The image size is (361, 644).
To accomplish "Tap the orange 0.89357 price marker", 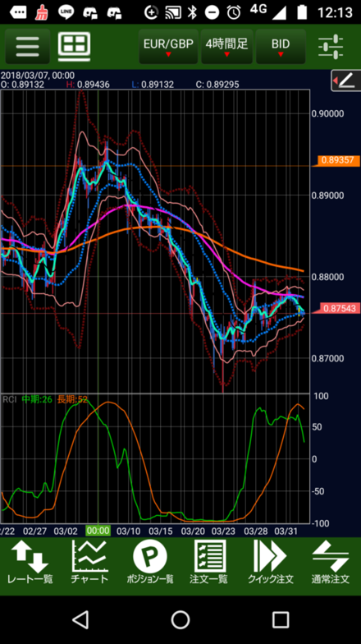I will (x=338, y=161).
